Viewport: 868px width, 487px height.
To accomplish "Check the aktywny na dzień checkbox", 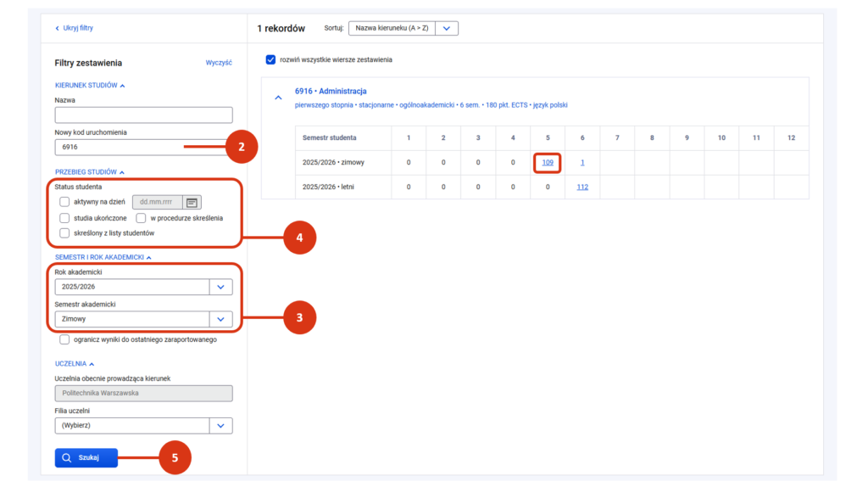I will pos(64,202).
